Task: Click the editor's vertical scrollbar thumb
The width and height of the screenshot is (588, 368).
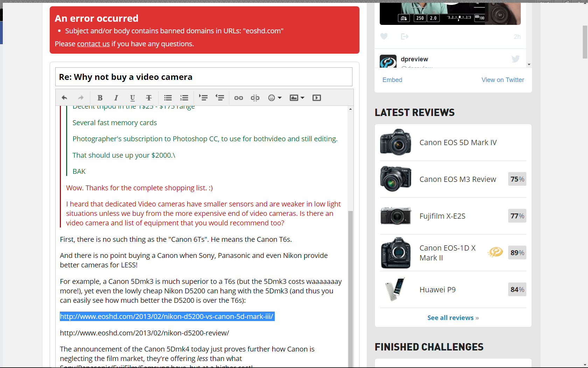Action: 351,289
